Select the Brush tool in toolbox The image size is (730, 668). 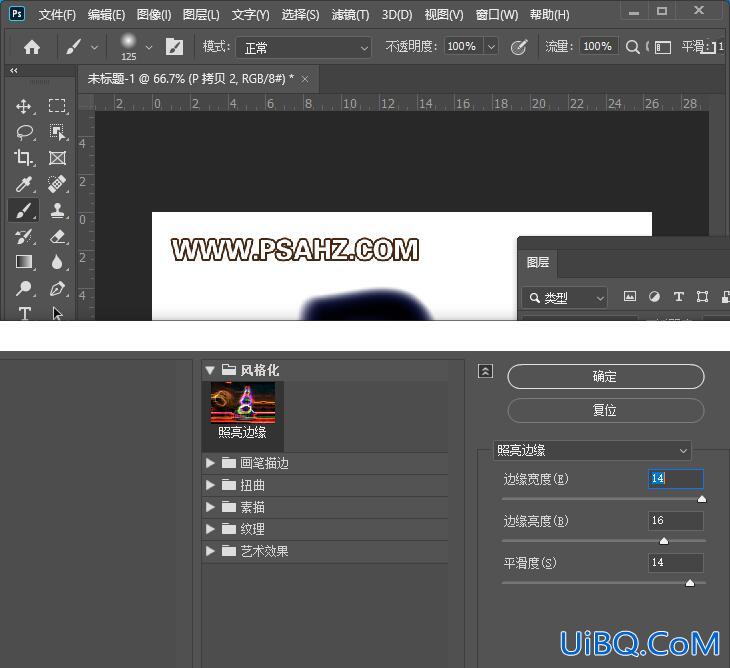click(23, 210)
